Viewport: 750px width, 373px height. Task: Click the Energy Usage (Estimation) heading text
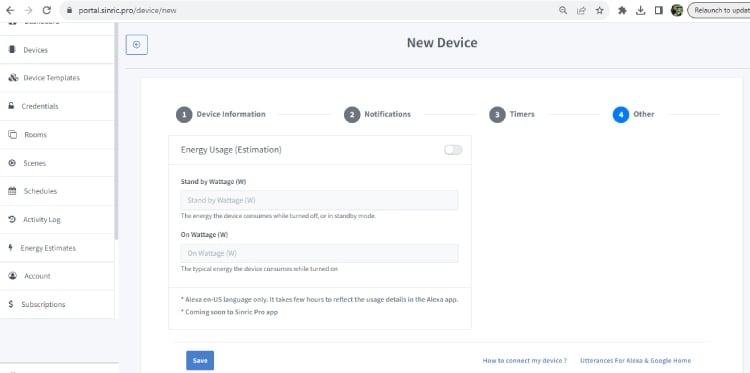[x=231, y=150]
